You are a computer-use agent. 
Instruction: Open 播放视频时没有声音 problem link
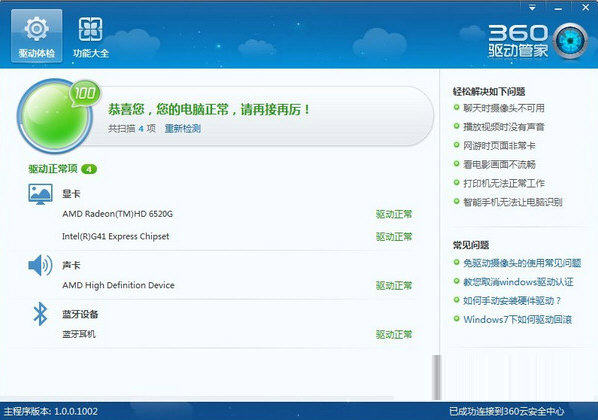pos(503,127)
